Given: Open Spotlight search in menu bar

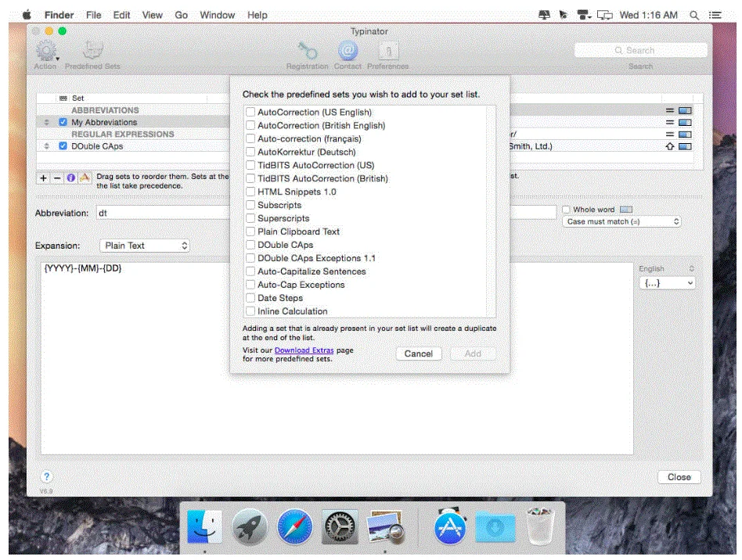Looking at the screenshot, I should (694, 15).
